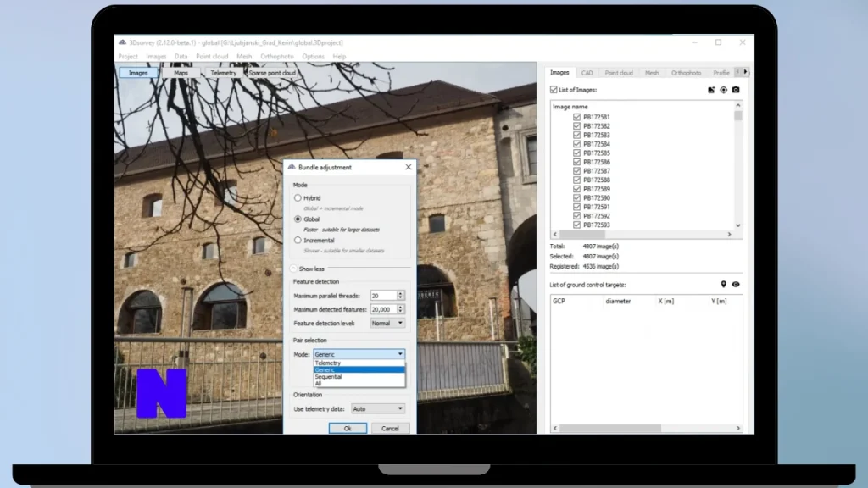This screenshot has height=488, width=868.
Task: Click Maximum parallel threads input field
Action: tap(384, 296)
